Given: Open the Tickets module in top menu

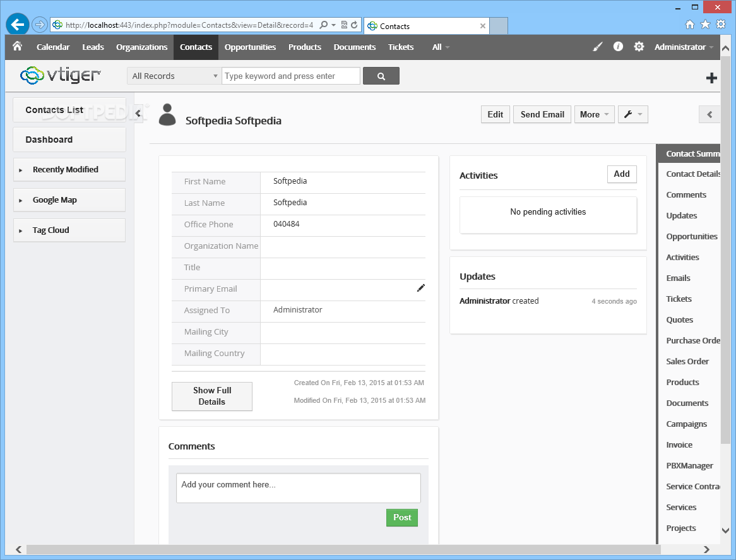Looking at the screenshot, I should tap(401, 47).
